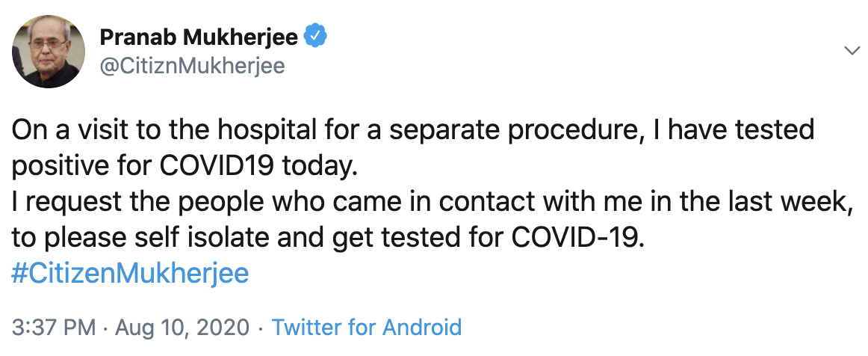
Task: Click the first line of tweet text
Action: pos(412,132)
